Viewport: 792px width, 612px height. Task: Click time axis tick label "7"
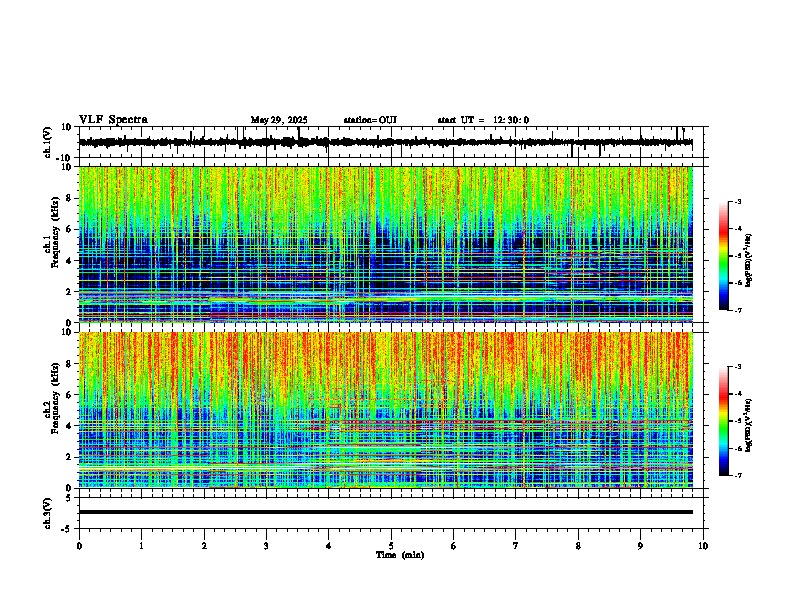[x=516, y=546]
